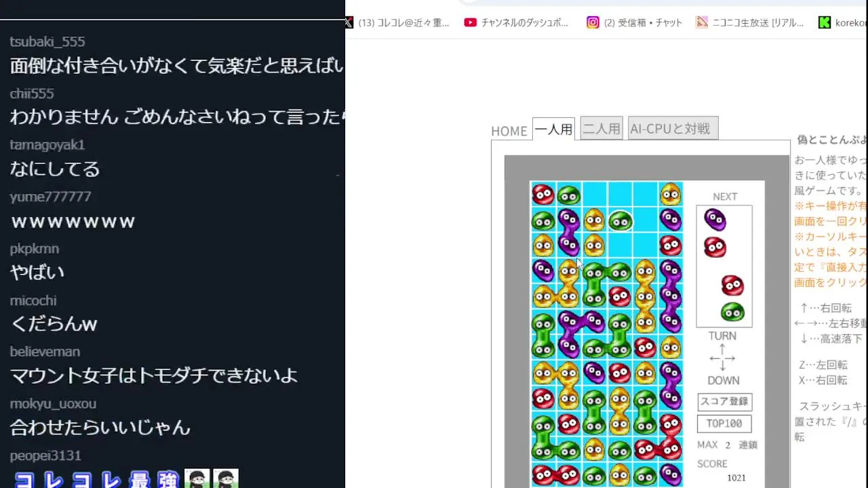Viewport: 868px width, 488px height.
Task: Click chat username pkpkmn
Action: point(34,249)
